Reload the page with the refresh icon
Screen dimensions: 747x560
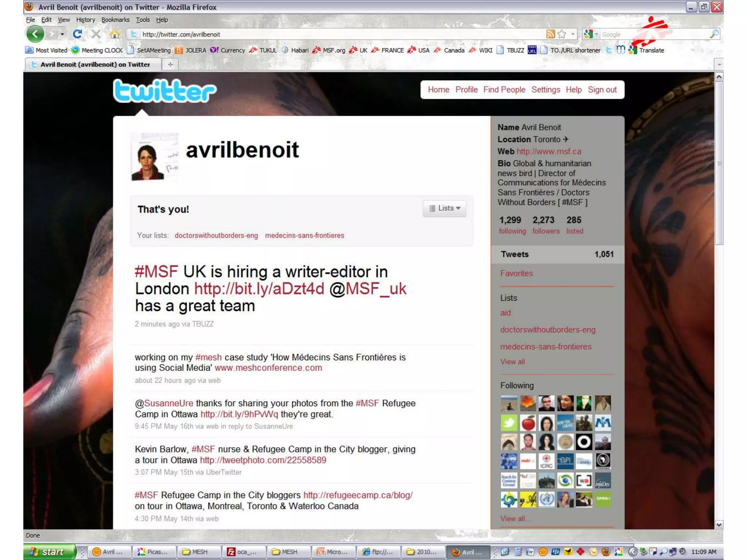coord(77,34)
